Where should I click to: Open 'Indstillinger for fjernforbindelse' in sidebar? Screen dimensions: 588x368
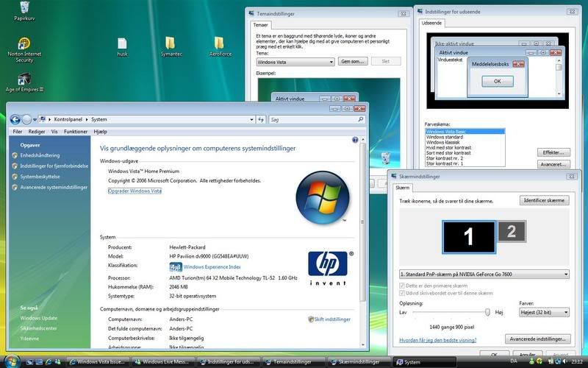(x=54, y=166)
